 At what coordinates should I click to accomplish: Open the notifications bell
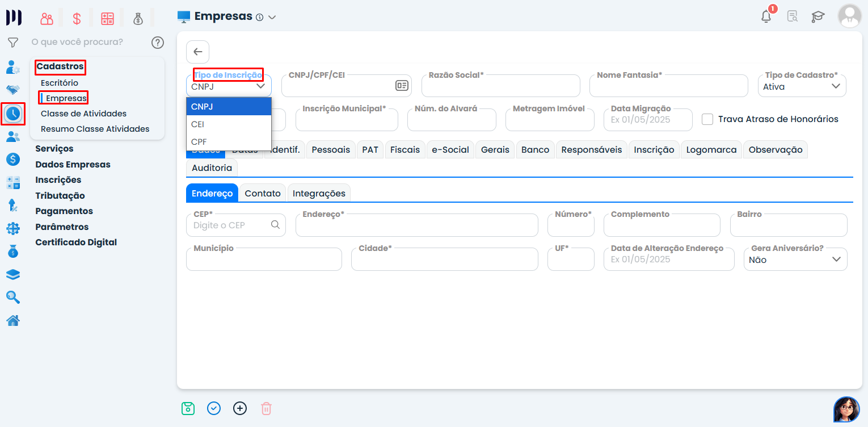coord(766,16)
